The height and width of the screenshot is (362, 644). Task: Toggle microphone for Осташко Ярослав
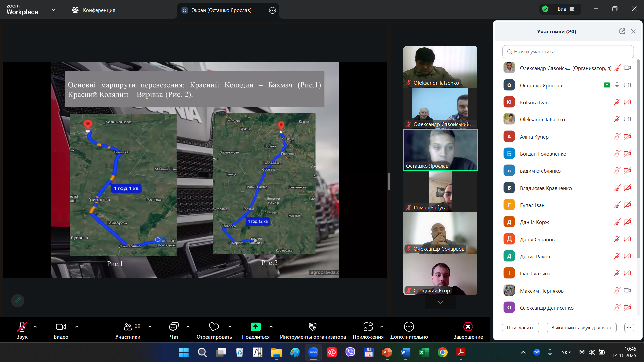(x=617, y=85)
